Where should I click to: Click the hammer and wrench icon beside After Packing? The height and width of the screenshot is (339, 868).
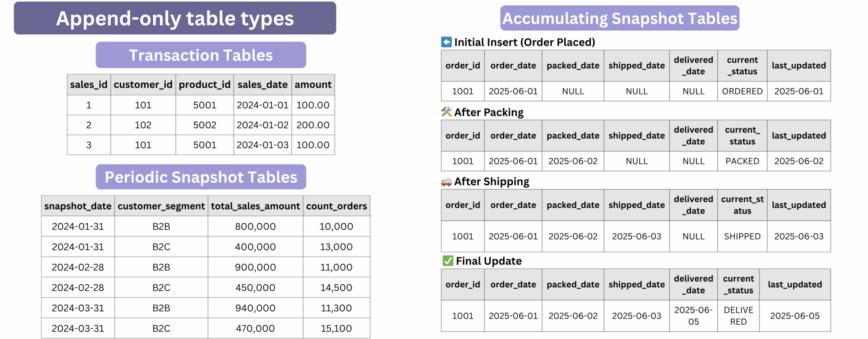tap(446, 112)
